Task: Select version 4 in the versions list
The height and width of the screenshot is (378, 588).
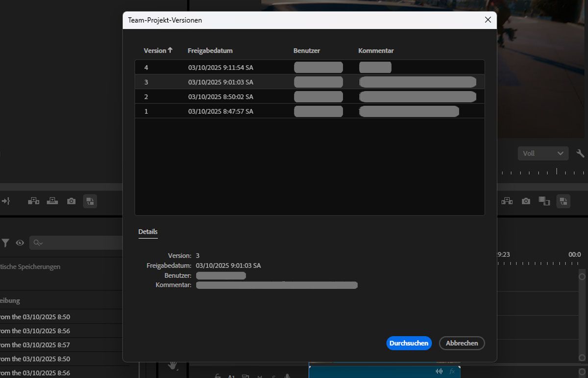Action: [x=220, y=67]
